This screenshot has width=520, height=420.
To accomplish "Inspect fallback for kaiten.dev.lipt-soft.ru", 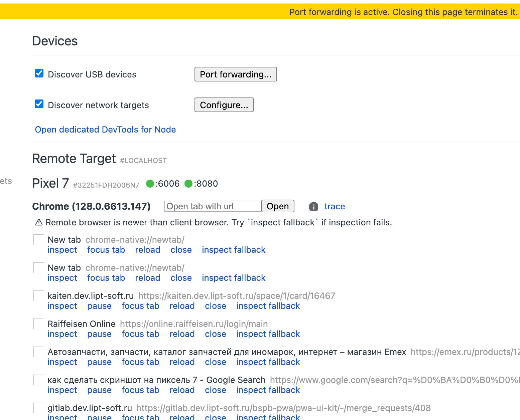I will pos(268,306).
